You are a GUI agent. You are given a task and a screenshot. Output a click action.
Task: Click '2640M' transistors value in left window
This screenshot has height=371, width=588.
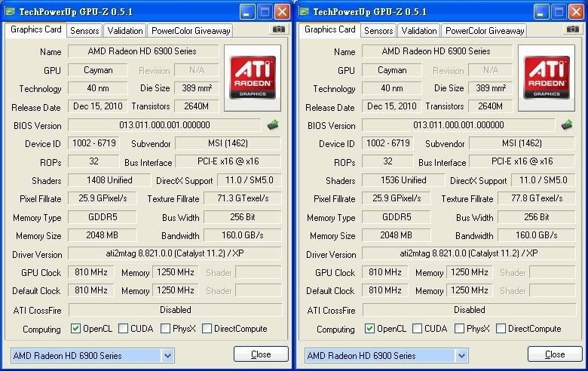coord(196,106)
